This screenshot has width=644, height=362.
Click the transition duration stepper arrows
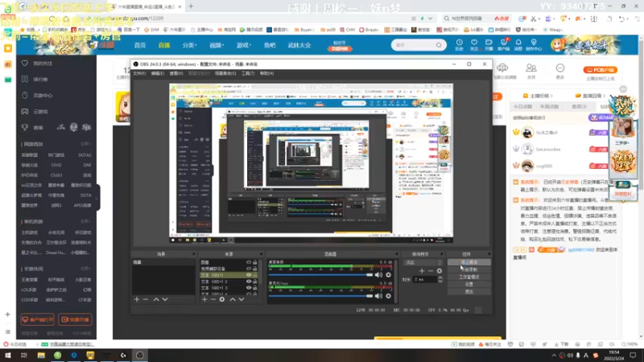[x=440, y=279]
